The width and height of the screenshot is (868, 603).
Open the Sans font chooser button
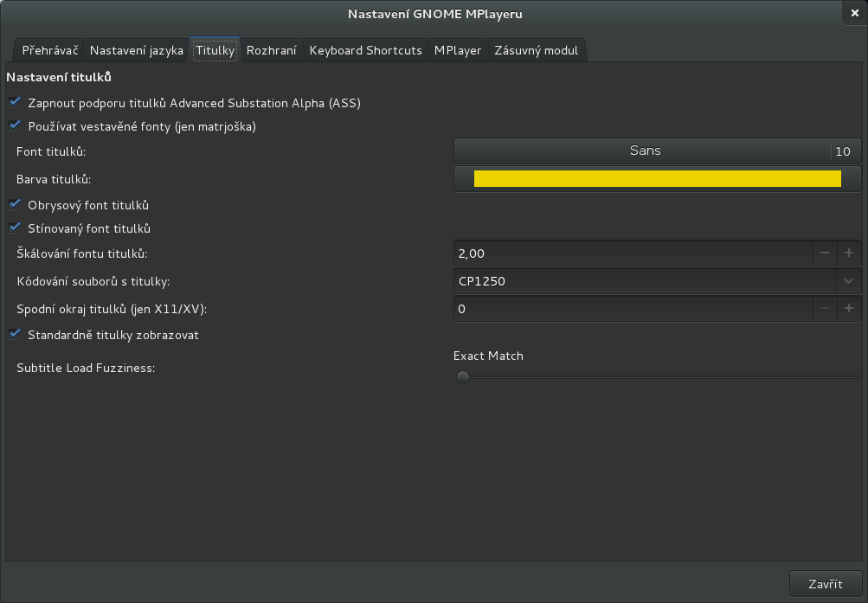pos(657,151)
